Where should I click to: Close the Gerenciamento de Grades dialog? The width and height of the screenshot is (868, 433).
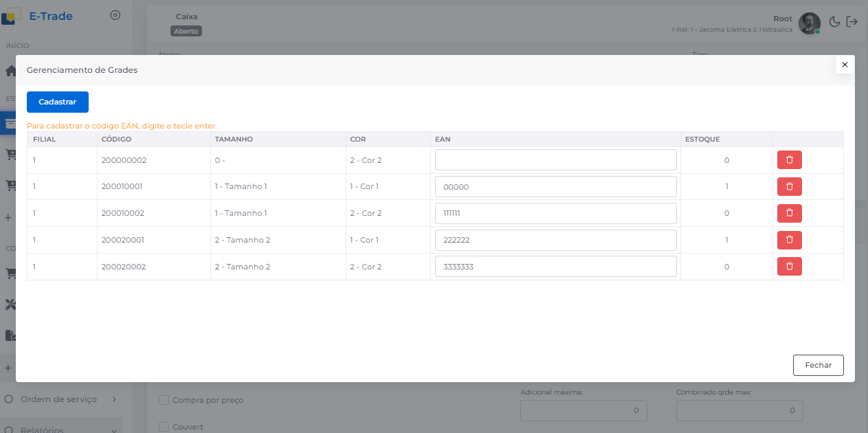[845, 65]
